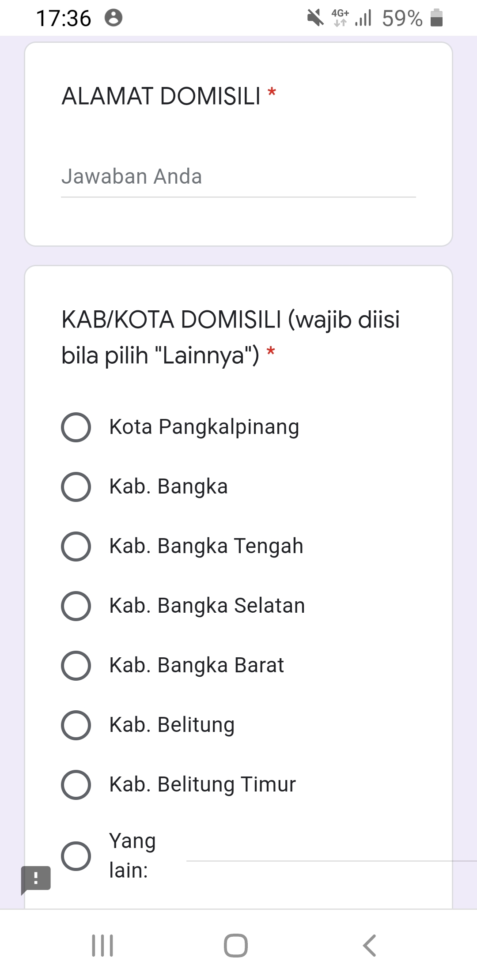Tap the battery icon in status bar
The height and width of the screenshot is (980, 477).
click(436, 18)
